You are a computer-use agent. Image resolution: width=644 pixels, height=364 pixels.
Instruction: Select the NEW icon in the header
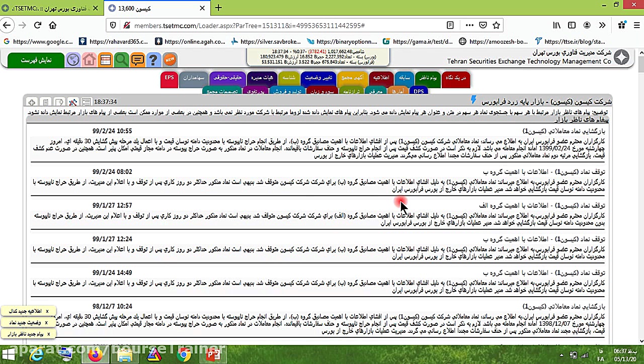tap(170, 59)
